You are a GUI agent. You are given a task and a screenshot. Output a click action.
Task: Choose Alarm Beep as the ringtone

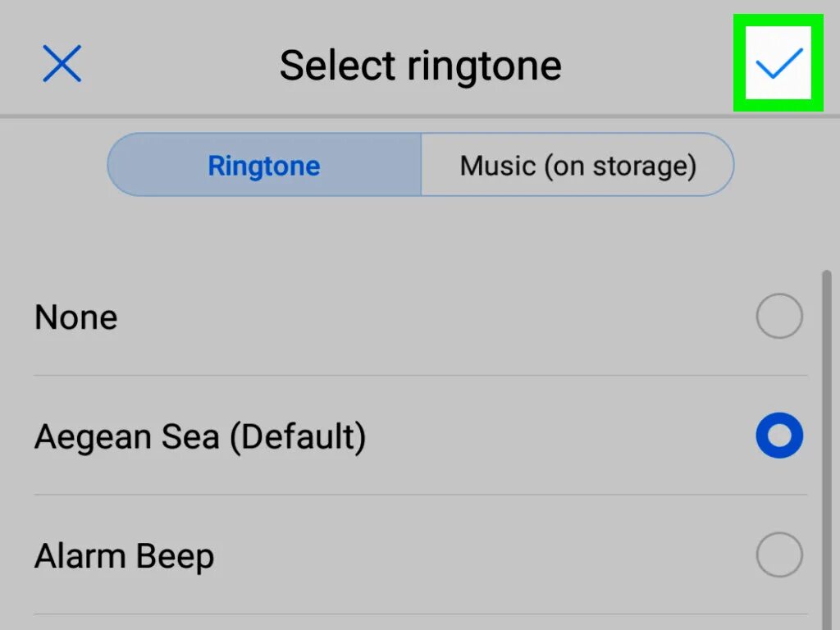[778, 555]
